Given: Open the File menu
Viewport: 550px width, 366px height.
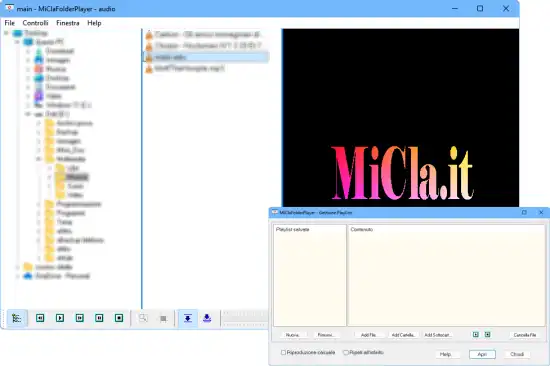Looking at the screenshot, I should click(x=9, y=23).
